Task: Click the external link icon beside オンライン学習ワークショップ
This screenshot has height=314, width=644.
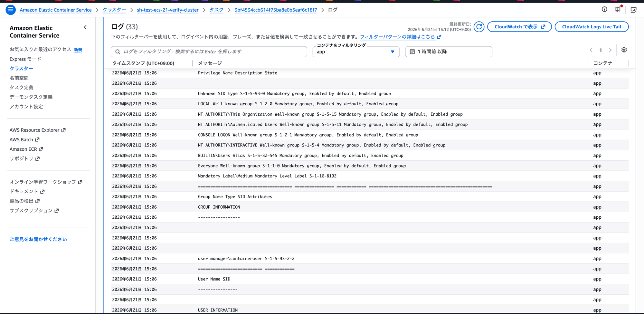Action: pyautogui.click(x=80, y=182)
